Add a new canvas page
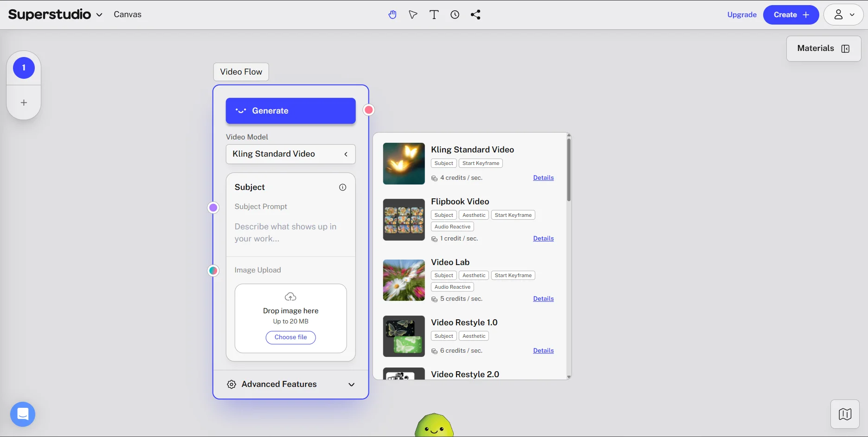 coord(24,103)
